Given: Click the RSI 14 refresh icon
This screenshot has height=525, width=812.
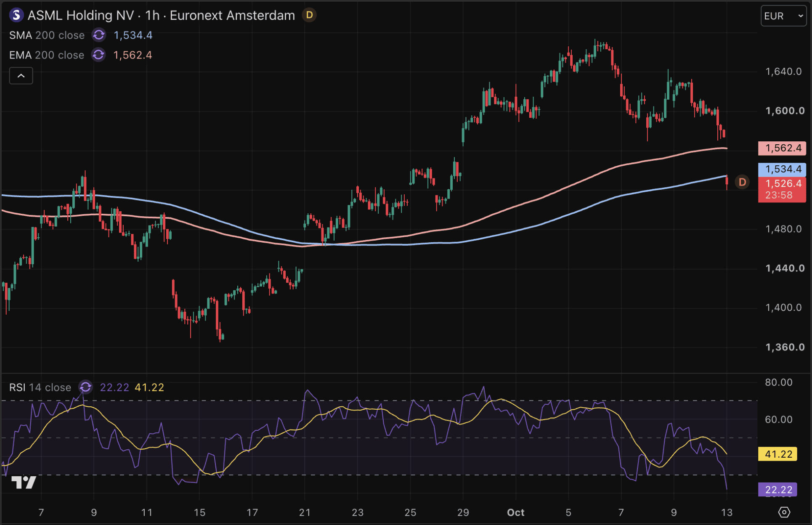Looking at the screenshot, I should tap(85, 387).
